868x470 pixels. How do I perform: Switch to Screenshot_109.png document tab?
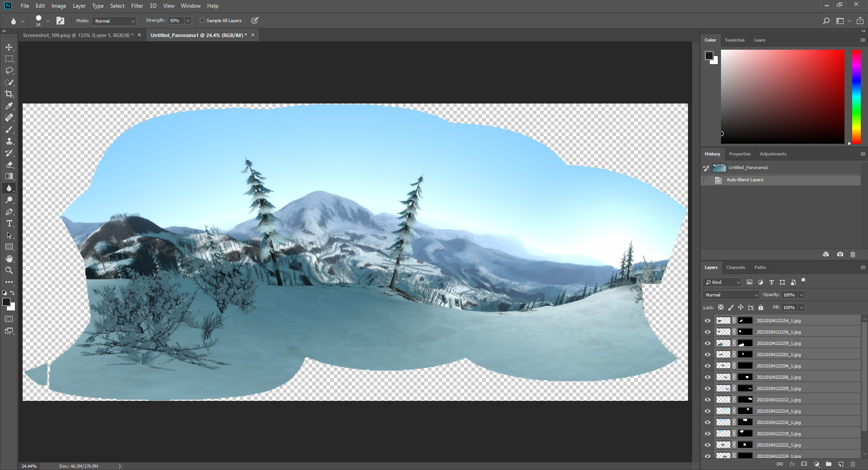[x=78, y=35]
